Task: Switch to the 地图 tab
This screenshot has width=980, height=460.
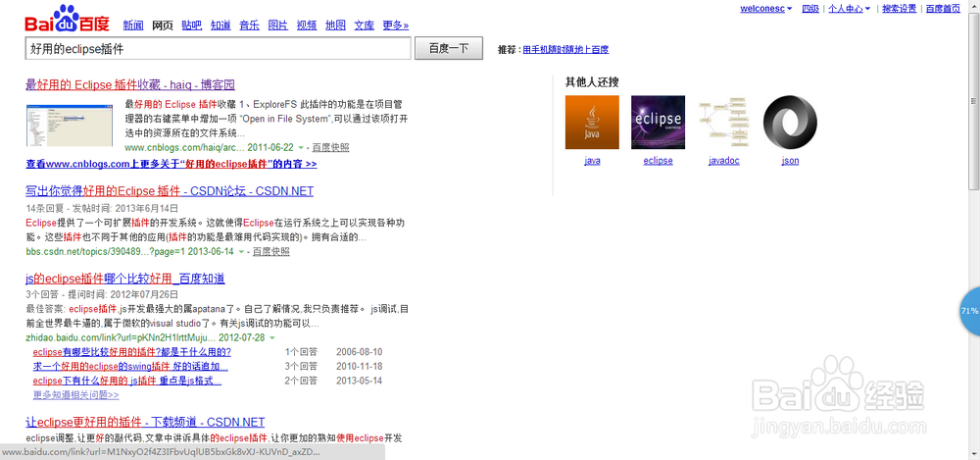Action: tap(335, 26)
